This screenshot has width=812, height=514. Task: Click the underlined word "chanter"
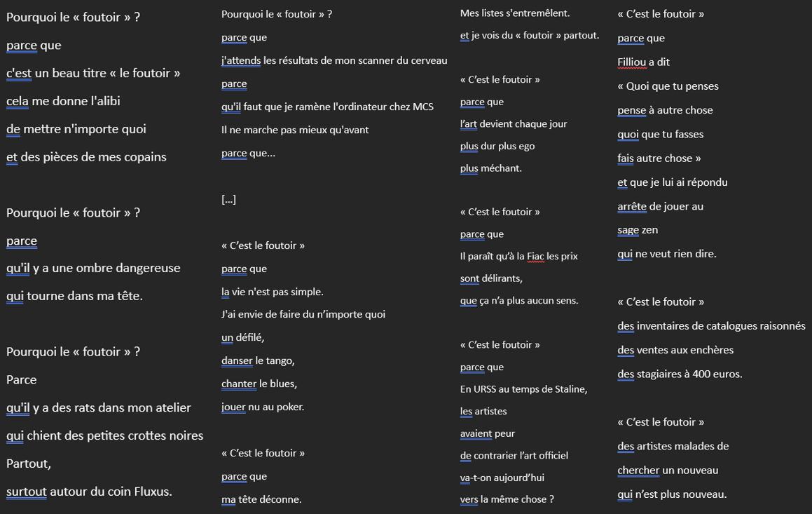click(239, 384)
